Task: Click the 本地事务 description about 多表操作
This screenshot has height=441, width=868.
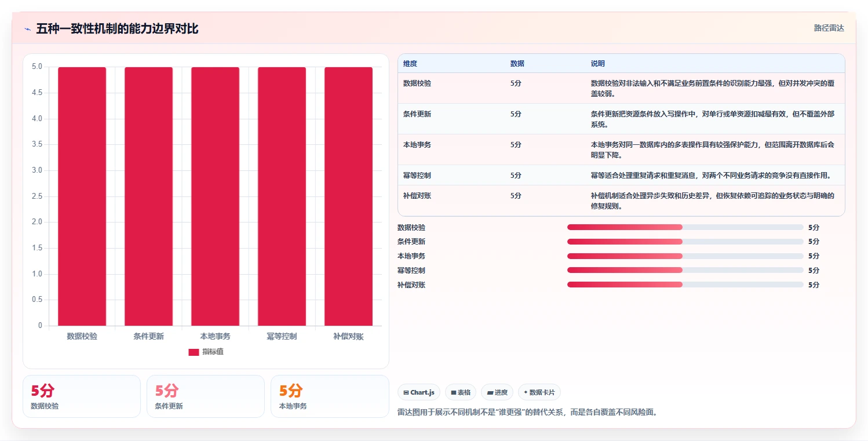Action: pos(713,150)
